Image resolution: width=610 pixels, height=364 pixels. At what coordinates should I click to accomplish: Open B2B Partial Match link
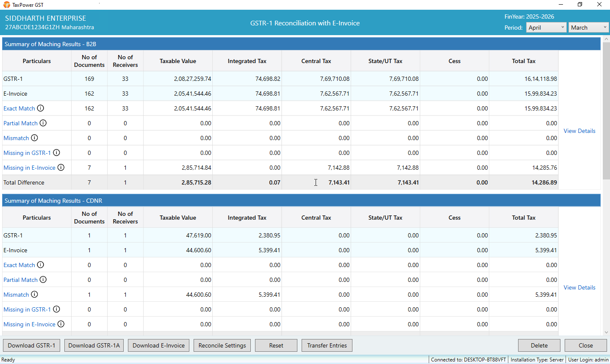coord(20,123)
